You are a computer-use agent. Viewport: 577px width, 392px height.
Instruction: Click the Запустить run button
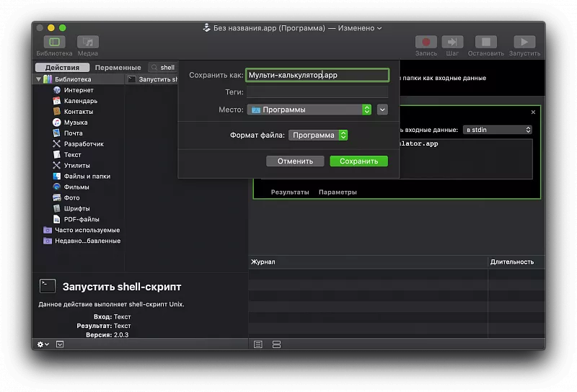tap(524, 43)
